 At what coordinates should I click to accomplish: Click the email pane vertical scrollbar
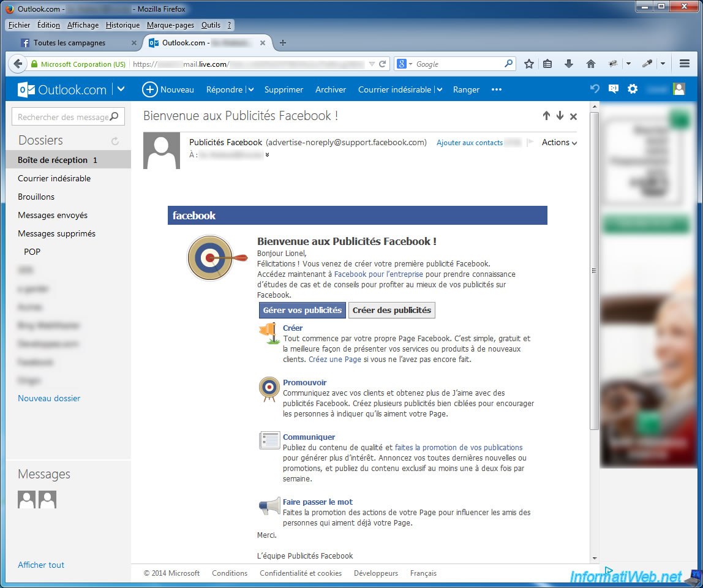[595, 271]
